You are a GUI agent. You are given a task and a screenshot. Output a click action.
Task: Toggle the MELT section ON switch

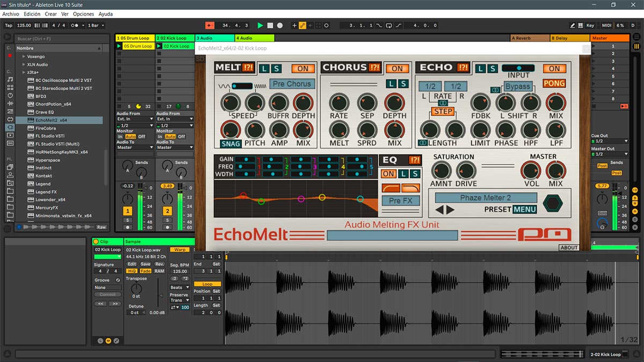(x=303, y=69)
